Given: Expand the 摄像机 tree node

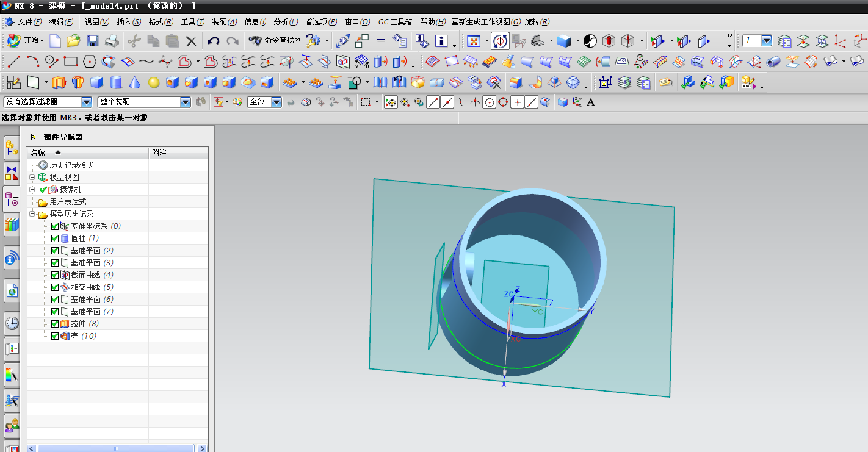Looking at the screenshot, I should pyautogui.click(x=32, y=190).
